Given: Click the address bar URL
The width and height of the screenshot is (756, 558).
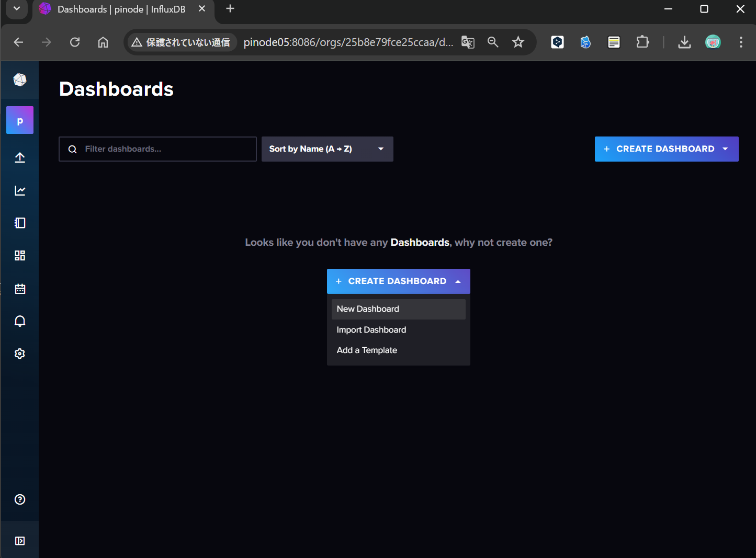Looking at the screenshot, I should pyautogui.click(x=348, y=42).
